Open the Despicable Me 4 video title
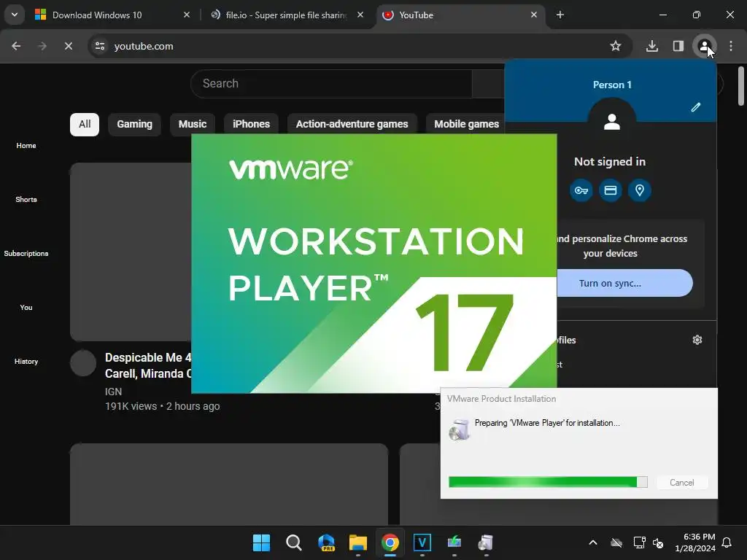This screenshot has height=560, width=747. point(148,365)
